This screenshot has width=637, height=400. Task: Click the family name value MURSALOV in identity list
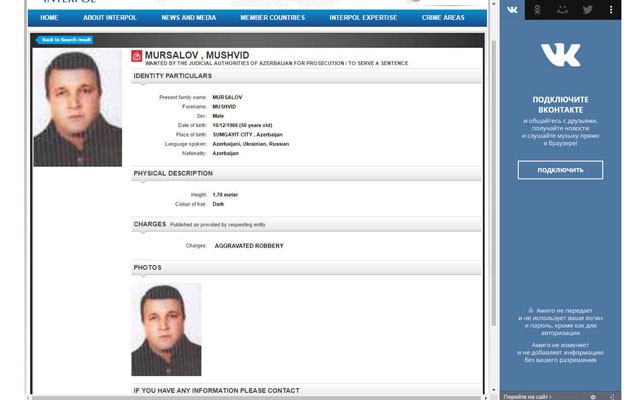[x=227, y=97]
